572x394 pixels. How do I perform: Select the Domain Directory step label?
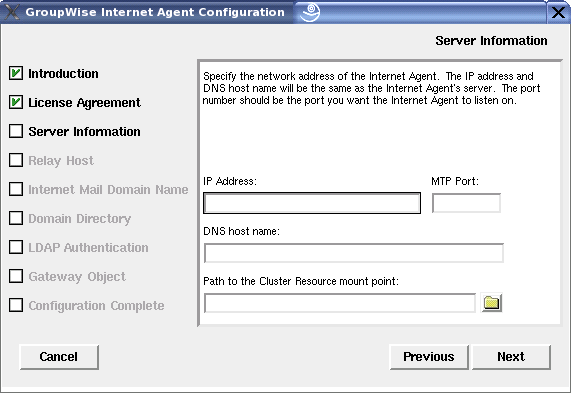tap(80, 219)
